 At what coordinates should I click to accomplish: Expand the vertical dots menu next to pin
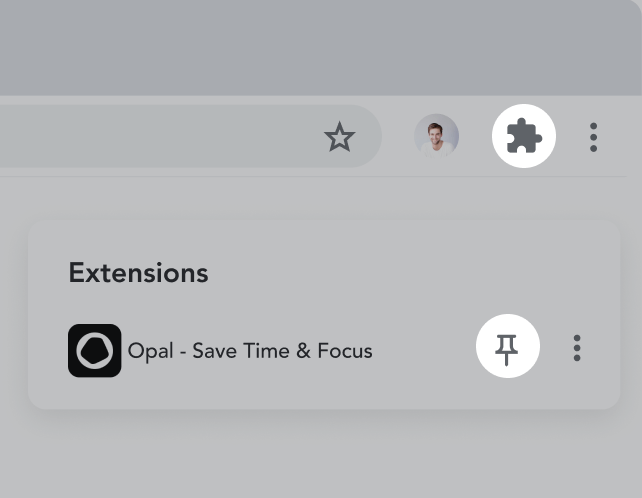(x=577, y=348)
